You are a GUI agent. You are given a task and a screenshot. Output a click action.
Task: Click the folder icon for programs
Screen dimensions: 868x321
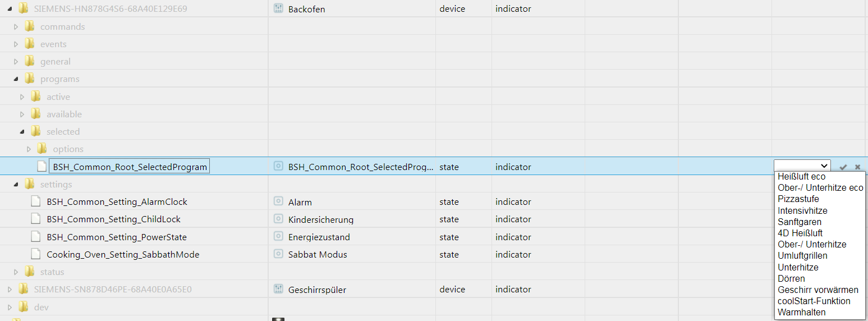point(30,79)
